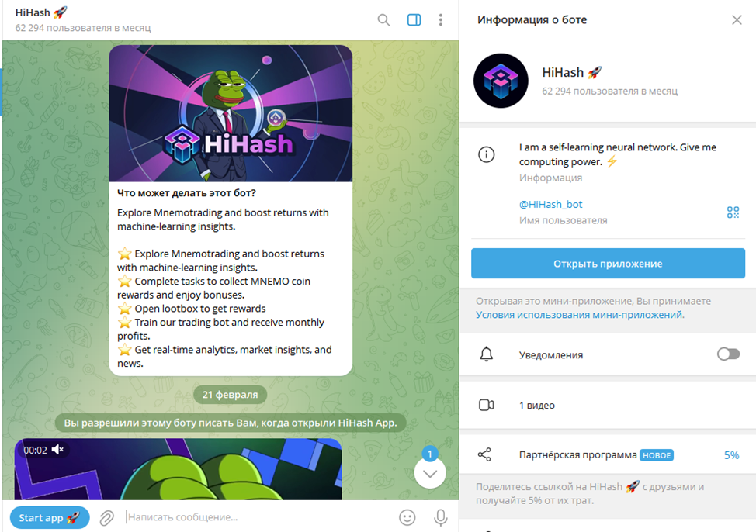This screenshot has height=532, width=756.
Task: Toggle the Уведомления switch
Action: (728, 354)
